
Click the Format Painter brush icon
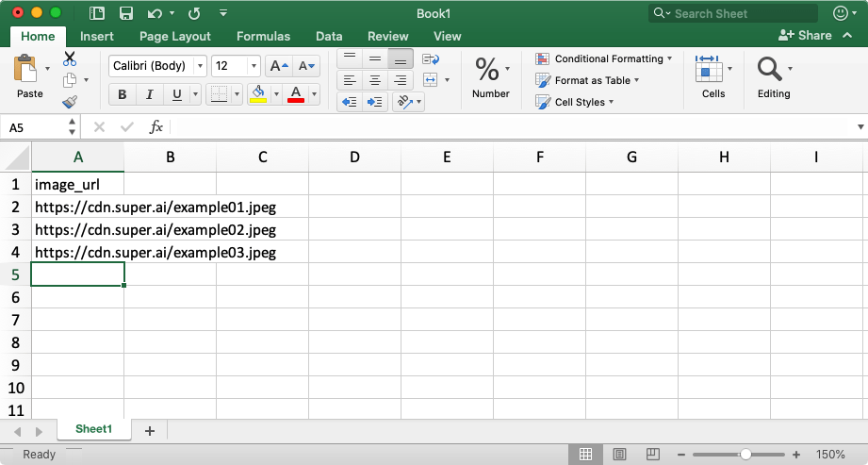coord(70,102)
